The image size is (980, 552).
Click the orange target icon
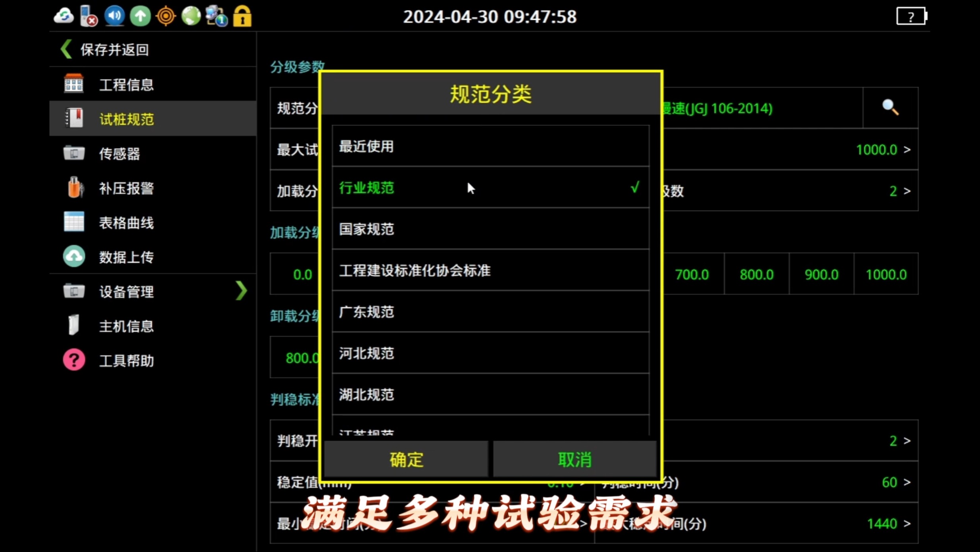tap(166, 17)
